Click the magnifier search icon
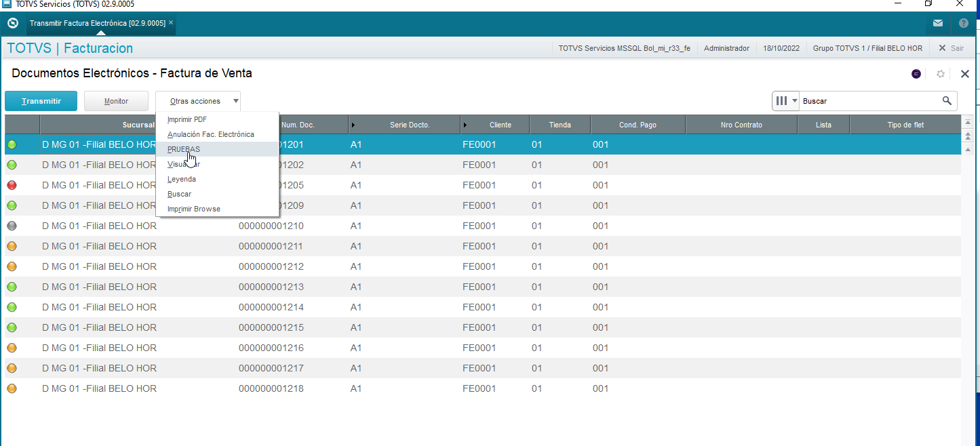This screenshot has width=980, height=446. pyautogui.click(x=947, y=101)
